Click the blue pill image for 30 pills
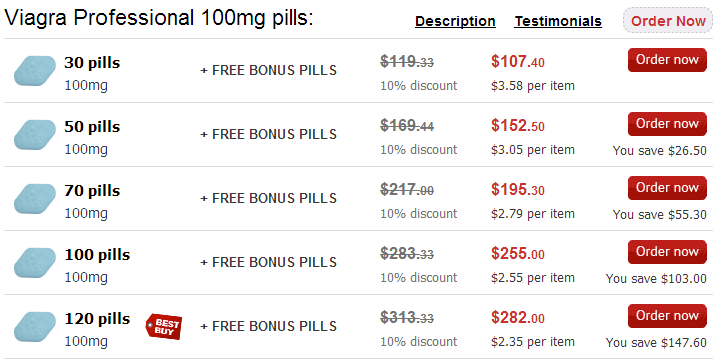The height and width of the screenshot is (362, 720). tap(35, 71)
